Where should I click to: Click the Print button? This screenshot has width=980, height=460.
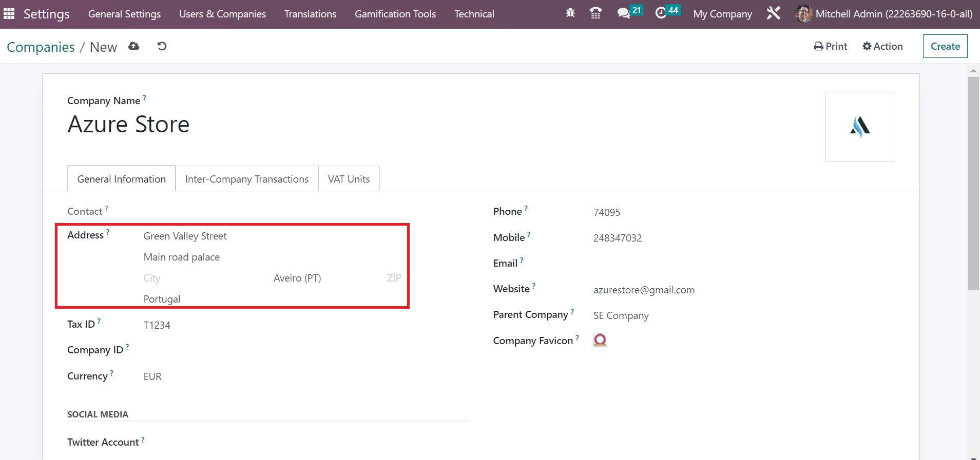[x=831, y=46]
